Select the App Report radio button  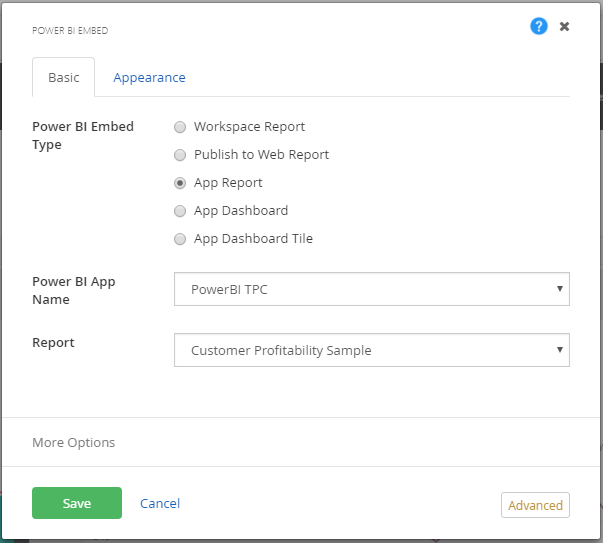180,183
